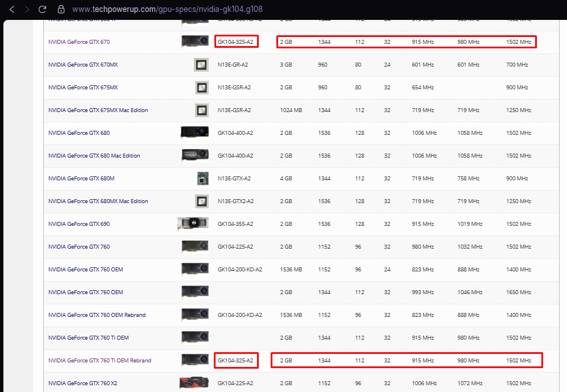Select the N13E-GR-A2 chip name

point(233,65)
